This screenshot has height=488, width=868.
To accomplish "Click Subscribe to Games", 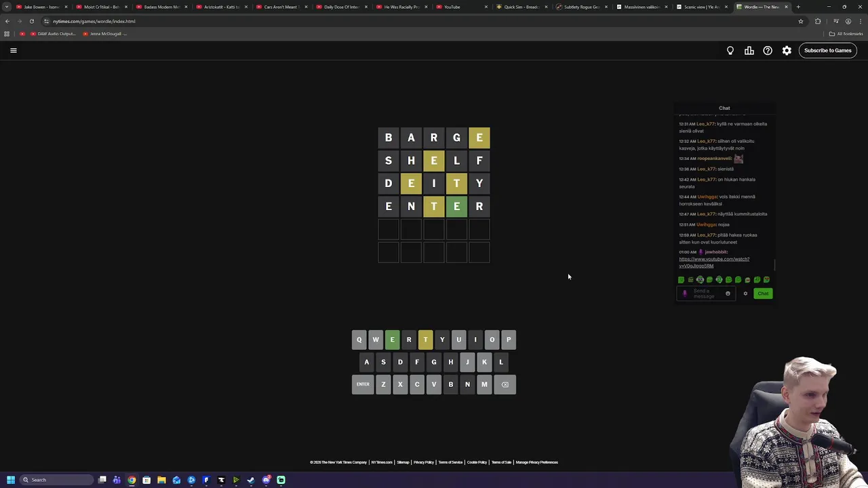I will tap(827, 50).
